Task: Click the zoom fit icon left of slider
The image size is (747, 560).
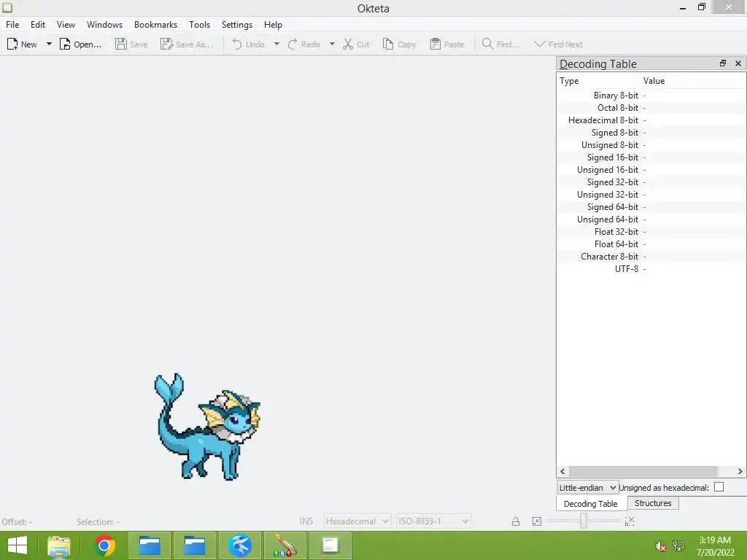Action: [x=537, y=521]
